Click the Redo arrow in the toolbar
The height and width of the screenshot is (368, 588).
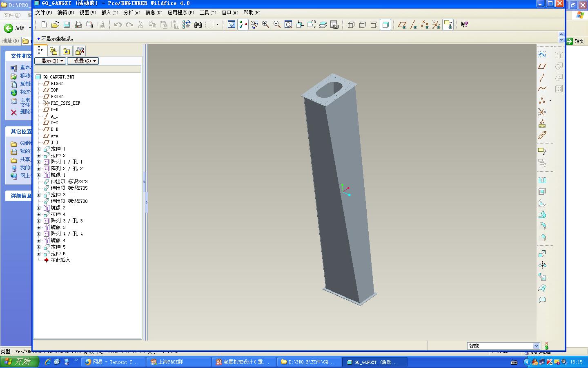point(129,25)
